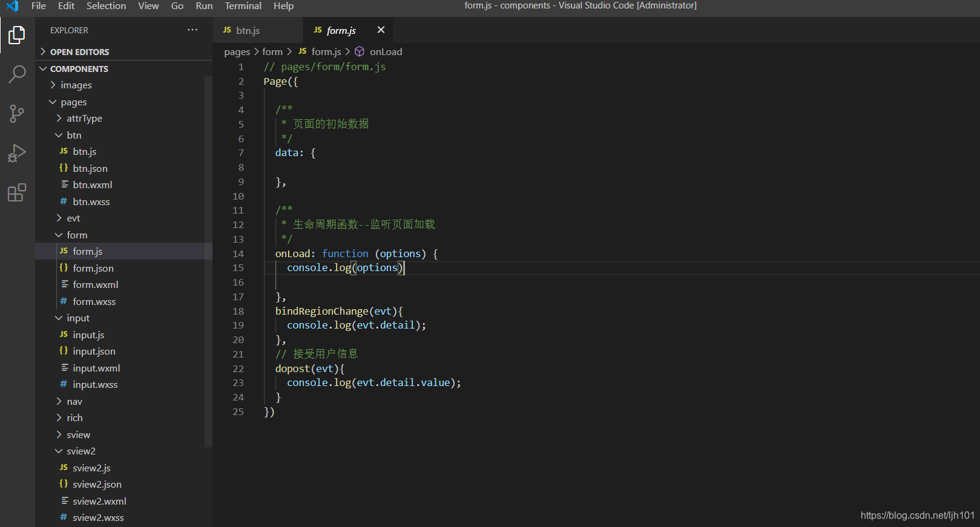Click JS file icon next to sview2.js
Image resolution: width=980 pixels, height=527 pixels.
point(64,467)
